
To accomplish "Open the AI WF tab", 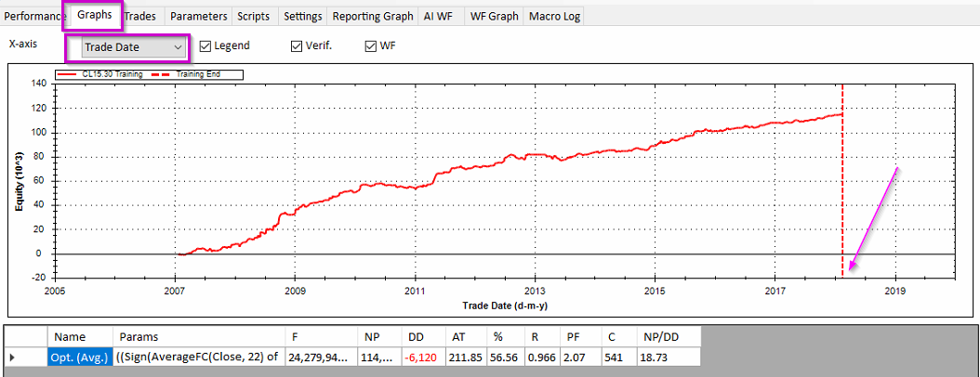I will click(x=441, y=16).
